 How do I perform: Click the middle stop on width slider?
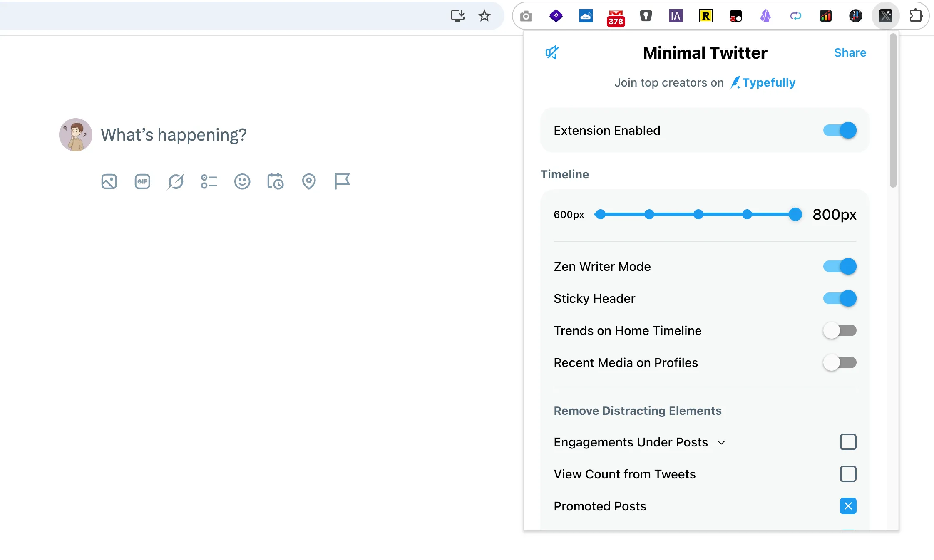point(698,214)
